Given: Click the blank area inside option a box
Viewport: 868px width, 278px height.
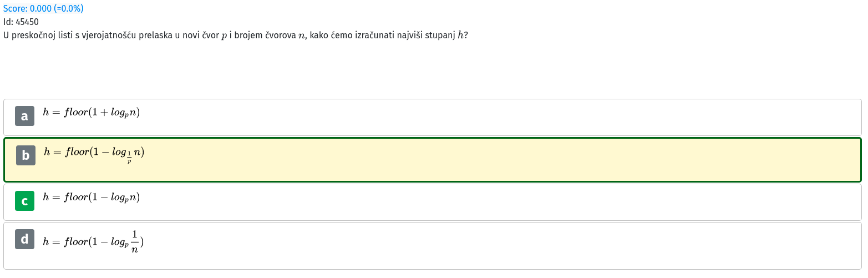Looking at the screenshot, I should pyautogui.click(x=499, y=117).
